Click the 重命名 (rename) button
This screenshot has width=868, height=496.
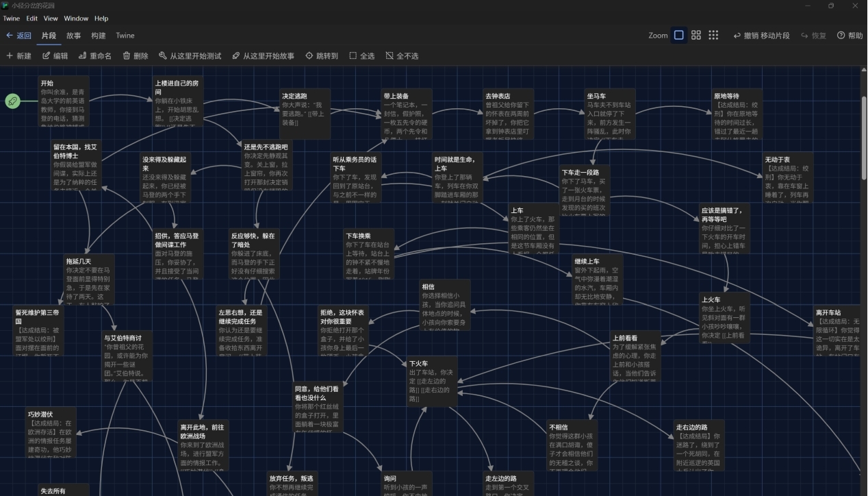(x=94, y=56)
